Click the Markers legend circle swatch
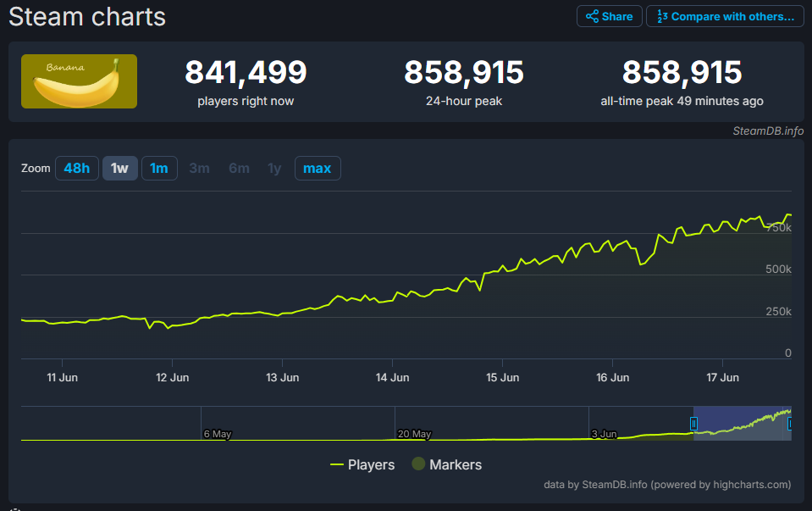The width and height of the screenshot is (812, 511). (x=418, y=464)
